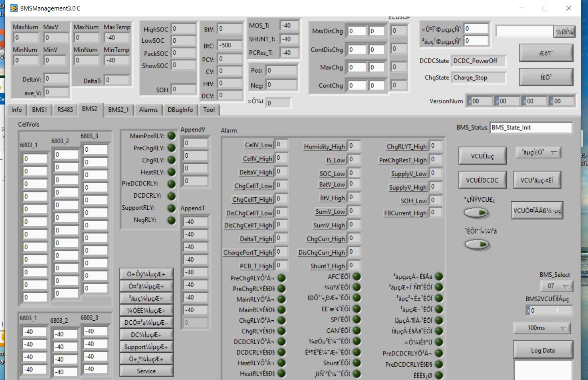This screenshot has height=380, width=588.
Task: Click the SupportRLY indicator LED
Action: pos(172,208)
